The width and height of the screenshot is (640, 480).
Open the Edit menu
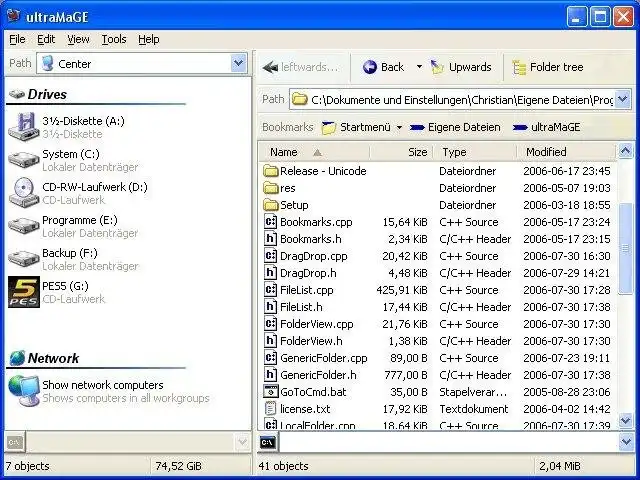pyautogui.click(x=46, y=39)
